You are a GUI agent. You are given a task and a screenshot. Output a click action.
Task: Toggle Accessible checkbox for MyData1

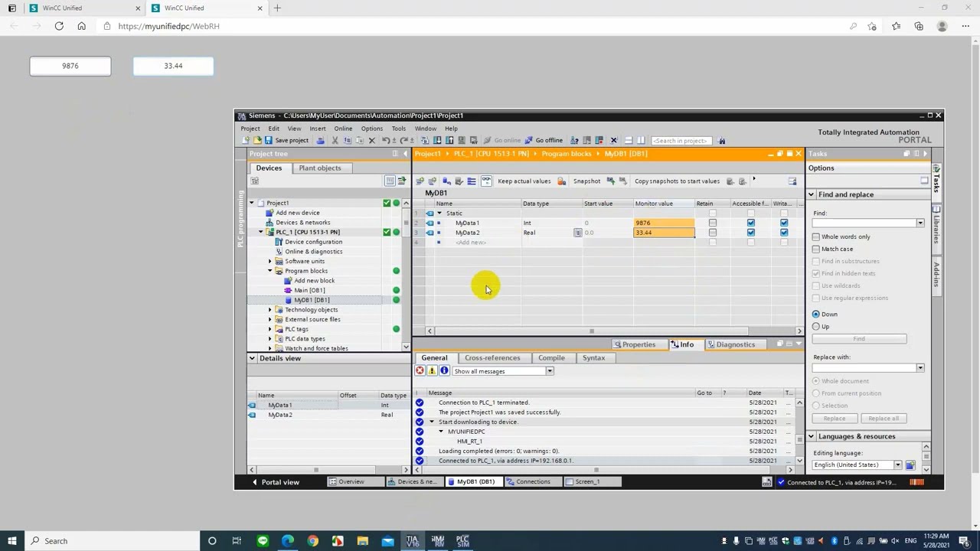tap(750, 223)
